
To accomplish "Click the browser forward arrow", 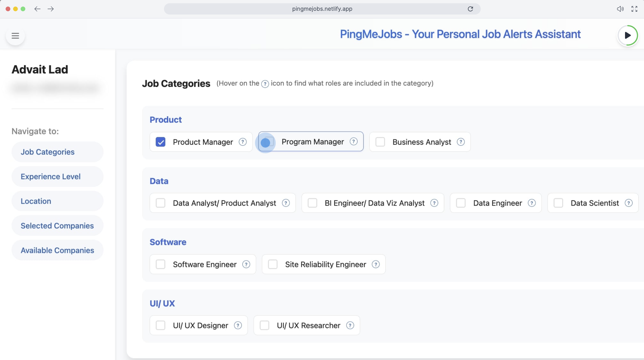I will tap(51, 9).
